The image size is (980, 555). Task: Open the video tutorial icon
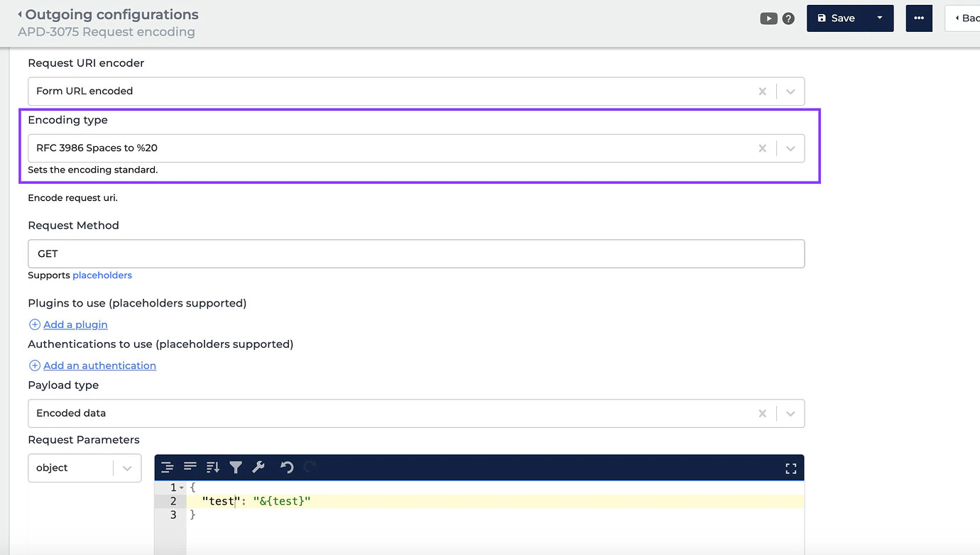(x=768, y=18)
